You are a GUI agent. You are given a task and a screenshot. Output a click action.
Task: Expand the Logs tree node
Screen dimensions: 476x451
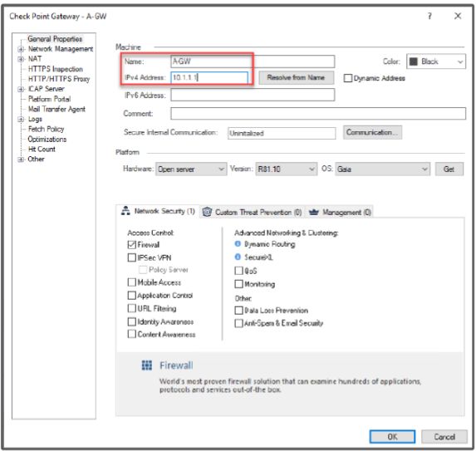21,119
